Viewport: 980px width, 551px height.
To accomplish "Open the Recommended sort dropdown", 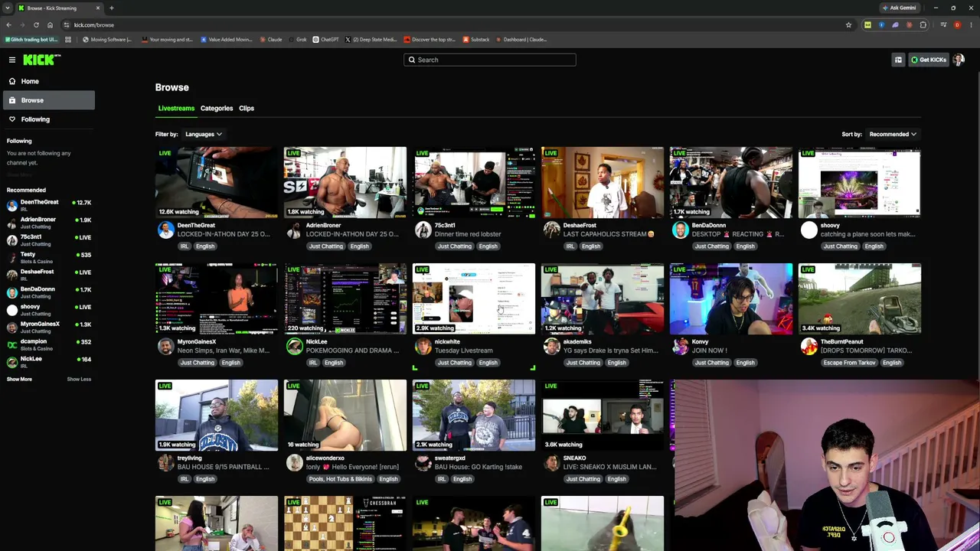I will pyautogui.click(x=893, y=135).
